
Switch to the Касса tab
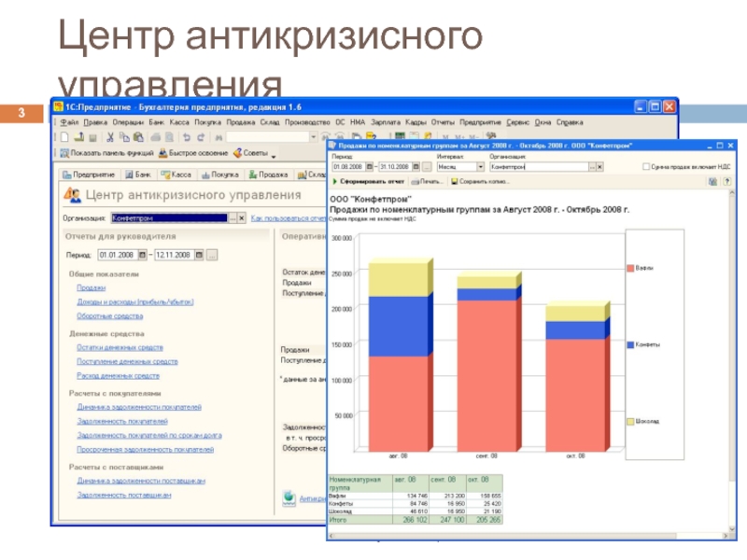coord(176,175)
